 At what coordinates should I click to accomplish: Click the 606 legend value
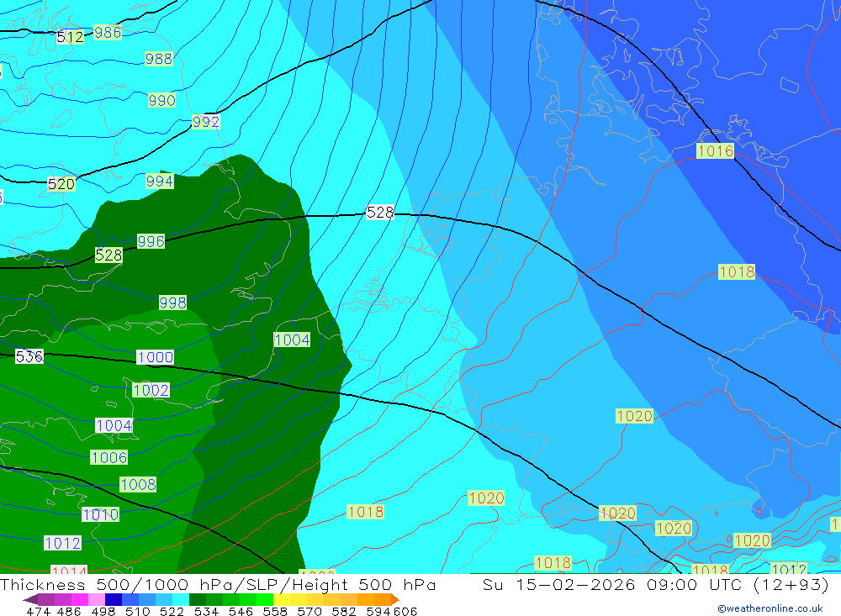405,611
